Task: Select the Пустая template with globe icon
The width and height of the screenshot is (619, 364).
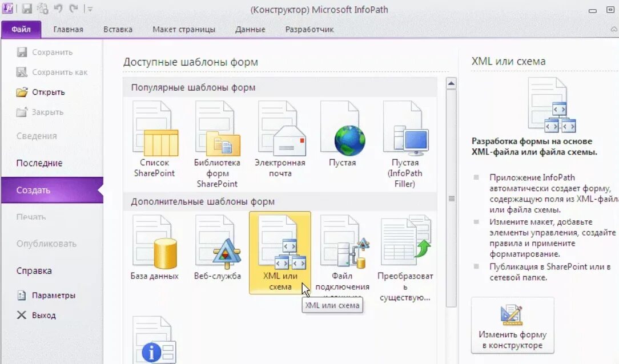Action: 342,134
